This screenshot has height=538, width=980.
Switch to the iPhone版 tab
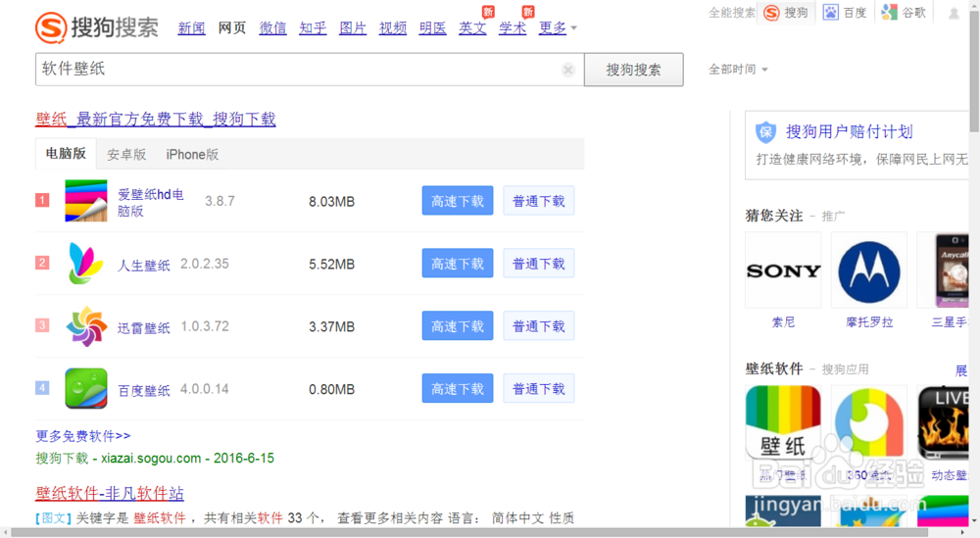click(x=192, y=154)
